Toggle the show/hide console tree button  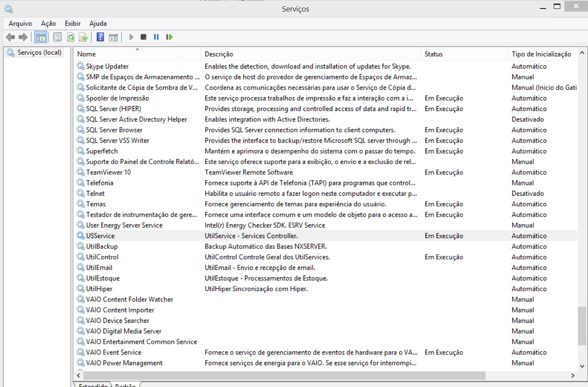(x=41, y=37)
